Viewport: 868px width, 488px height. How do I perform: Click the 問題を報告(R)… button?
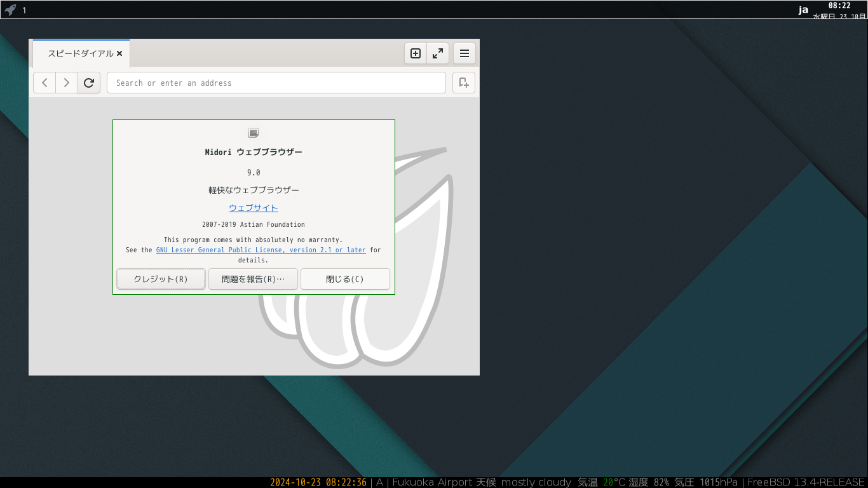tap(253, 279)
